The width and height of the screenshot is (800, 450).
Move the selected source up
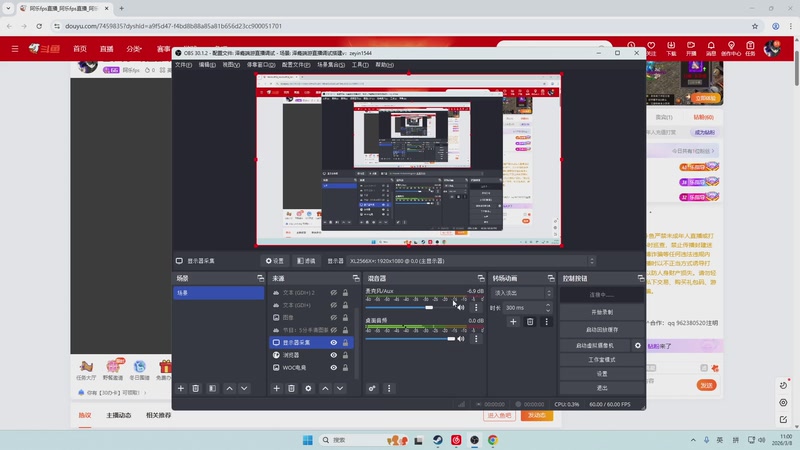click(x=325, y=388)
